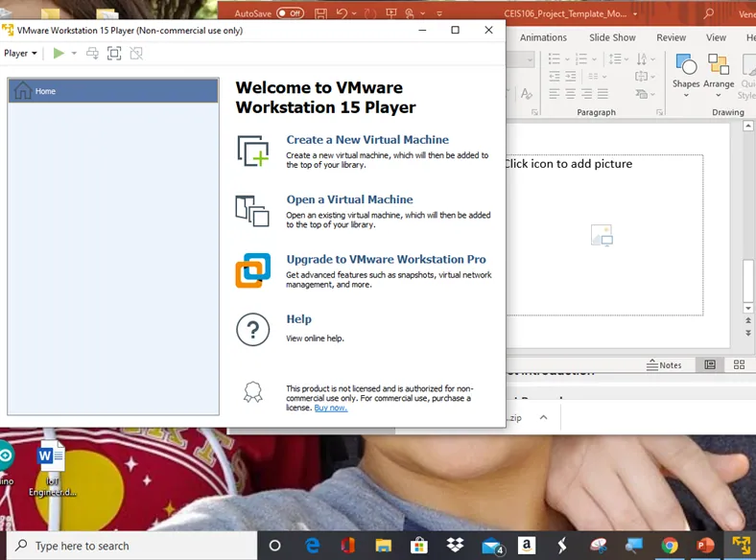Click the picture placeholder icon on slide

[602, 235]
